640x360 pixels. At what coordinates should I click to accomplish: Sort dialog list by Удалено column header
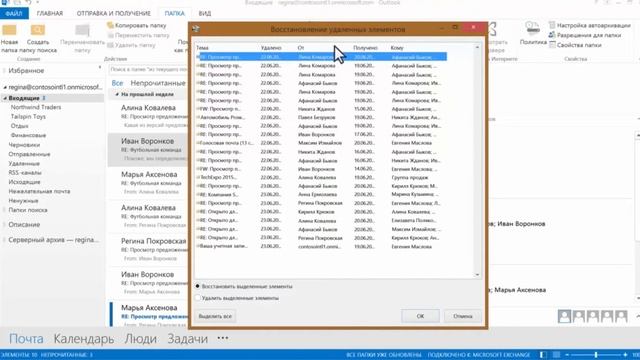tap(271, 48)
